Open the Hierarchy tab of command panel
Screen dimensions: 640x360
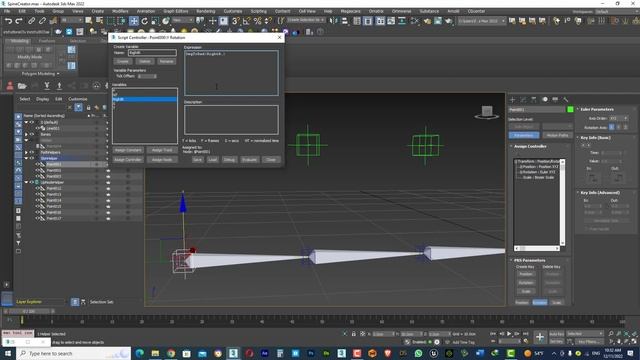[534, 99]
